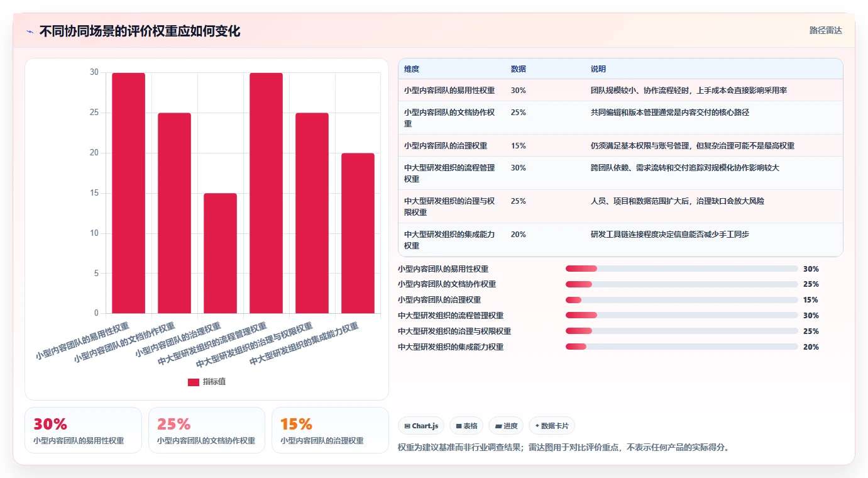Click the progress bar for 中大型研发组织的流程管理权重
The width and height of the screenshot is (868, 478).
click(682, 316)
